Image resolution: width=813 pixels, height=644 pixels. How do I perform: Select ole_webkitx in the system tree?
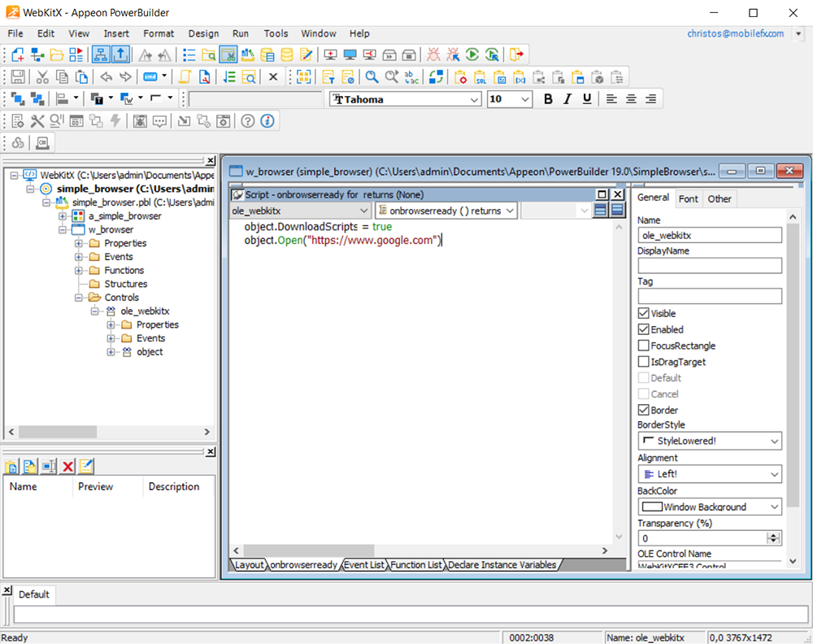point(145,311)
